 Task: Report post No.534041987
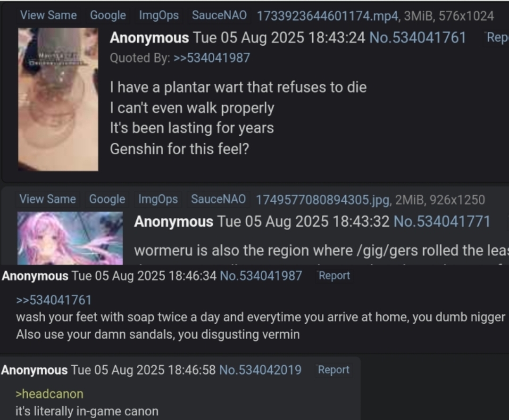(x=334, y=276)
